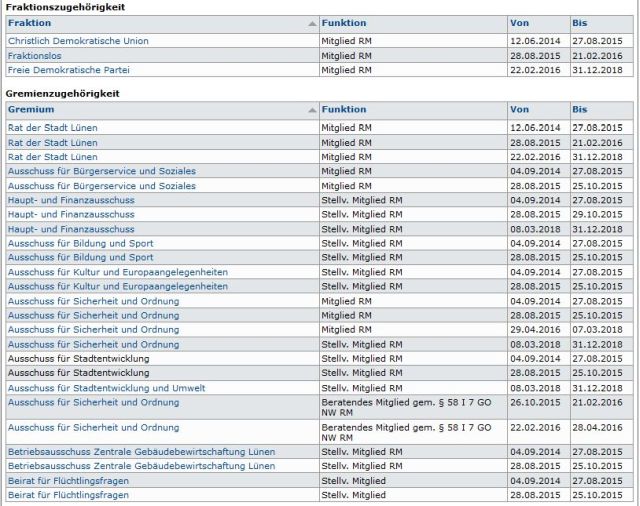This screenshot has height=506, width=640.
Task: Open Bildung und Sport from 04.09.2014
Action: tap(81, 243)
